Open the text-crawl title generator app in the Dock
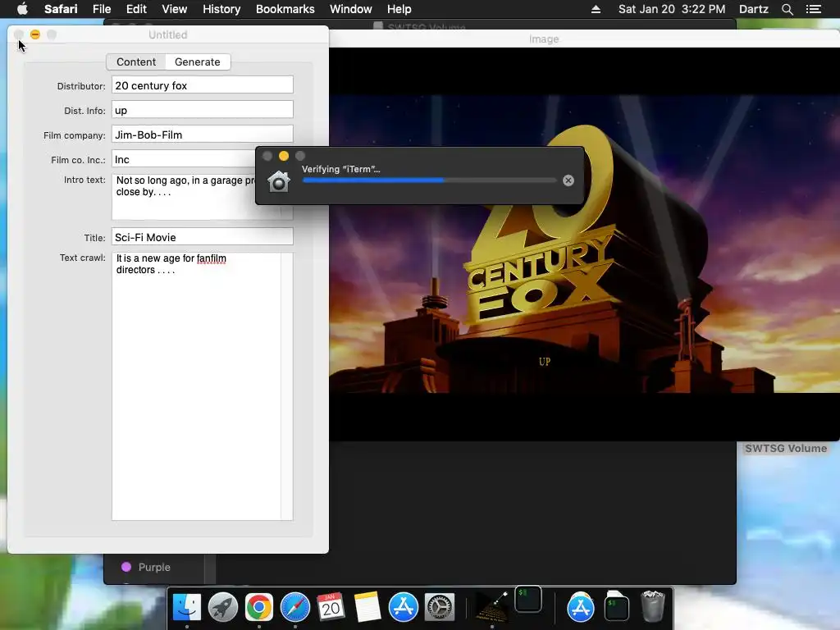Screen dimensions: 840x630 click(492, 607)
